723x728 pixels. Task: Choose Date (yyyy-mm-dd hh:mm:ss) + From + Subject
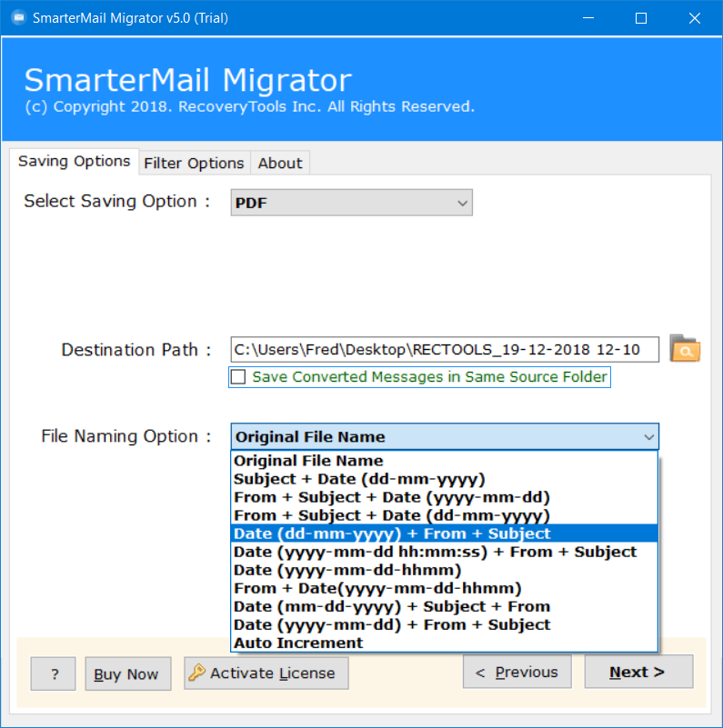tap(444, 552)
